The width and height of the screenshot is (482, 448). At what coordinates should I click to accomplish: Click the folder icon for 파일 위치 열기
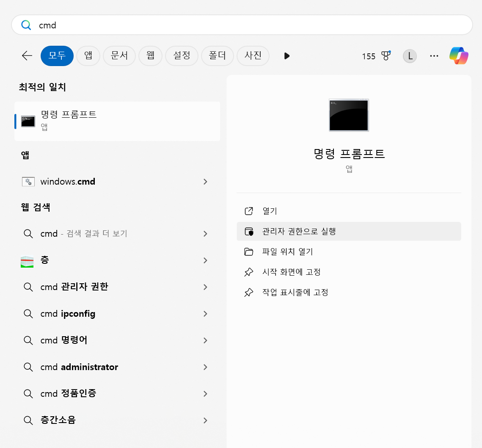click(249, 252)
